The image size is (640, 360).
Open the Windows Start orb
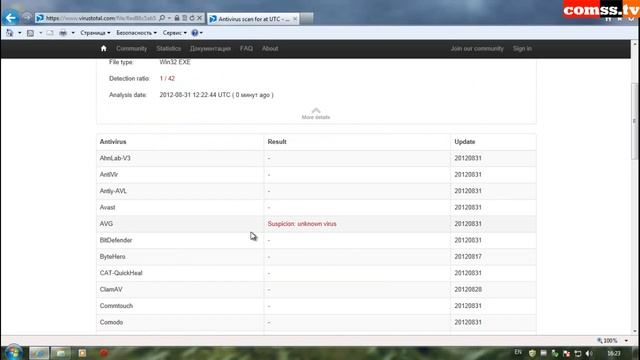pyautogui.click(x=13, y=353)
